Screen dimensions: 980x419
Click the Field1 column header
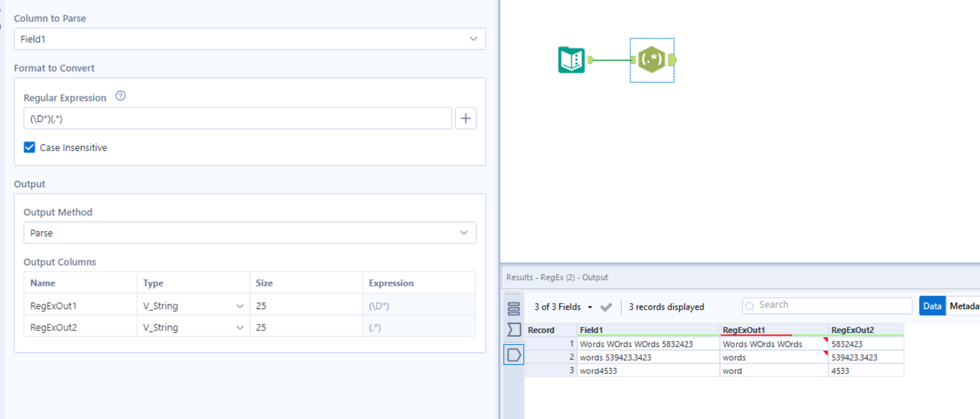[591, 330]
